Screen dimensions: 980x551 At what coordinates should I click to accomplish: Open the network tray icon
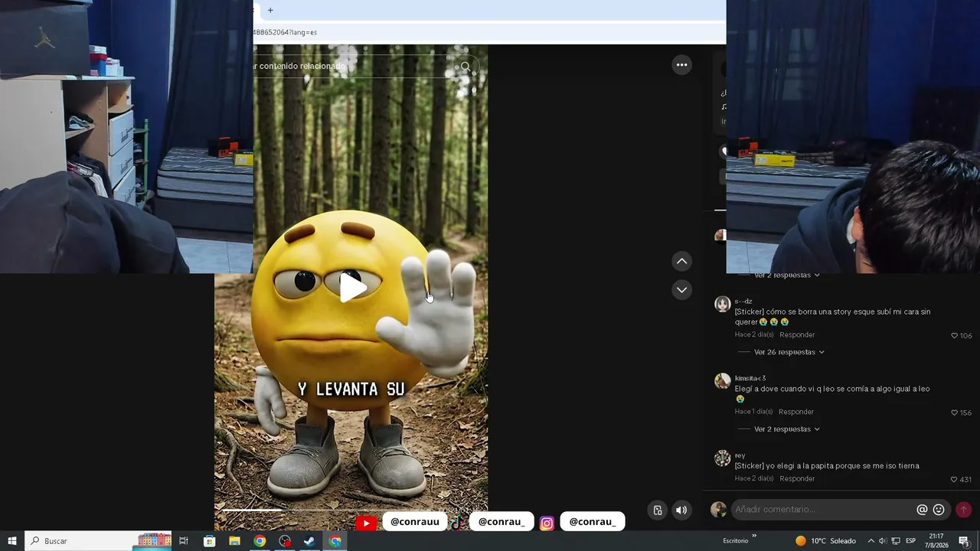(896, 541)
